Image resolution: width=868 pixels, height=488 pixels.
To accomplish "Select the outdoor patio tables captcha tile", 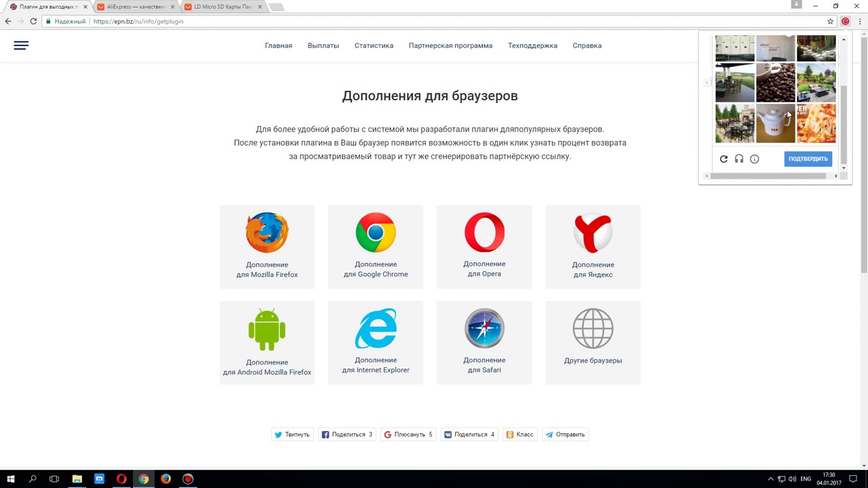I will tap(734, 123).
